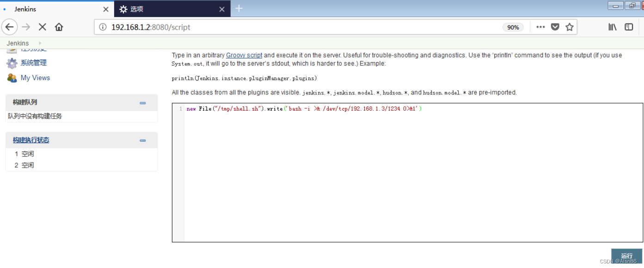Open the browser home page icon
Image resolution: width=644 pixels, height=268 pixels.
59,27
